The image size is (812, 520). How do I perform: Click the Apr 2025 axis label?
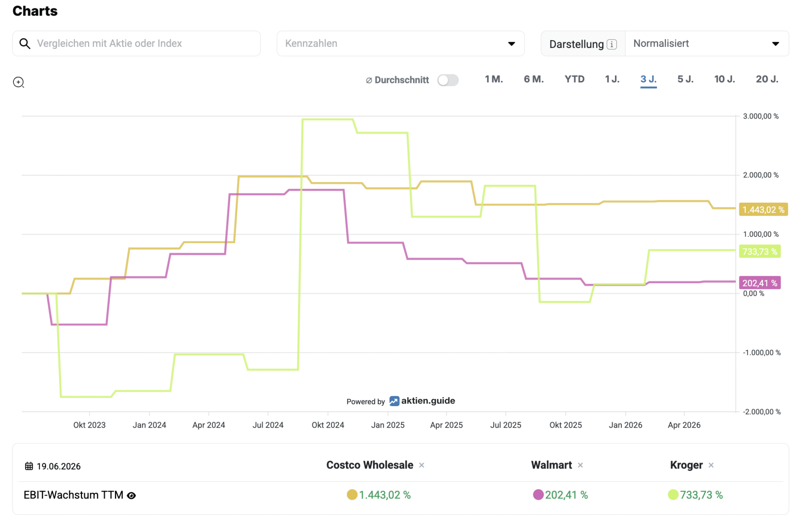coord(446,425)
